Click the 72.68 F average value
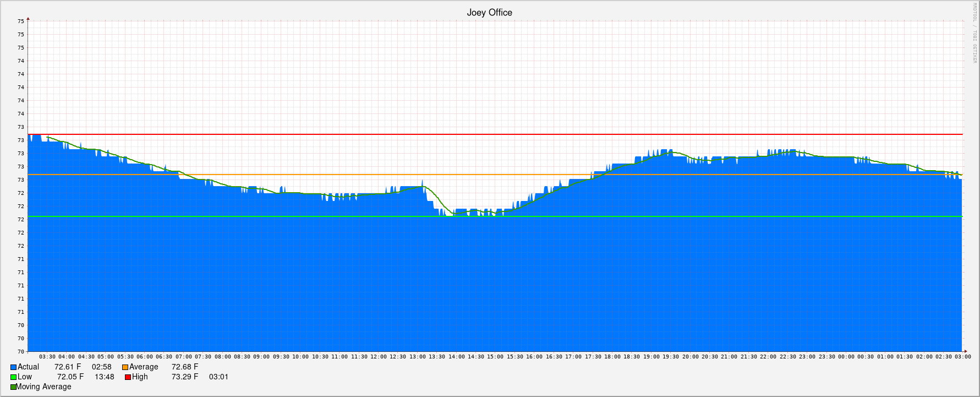This screenshot has width=980, height=397. pos(185,367)
